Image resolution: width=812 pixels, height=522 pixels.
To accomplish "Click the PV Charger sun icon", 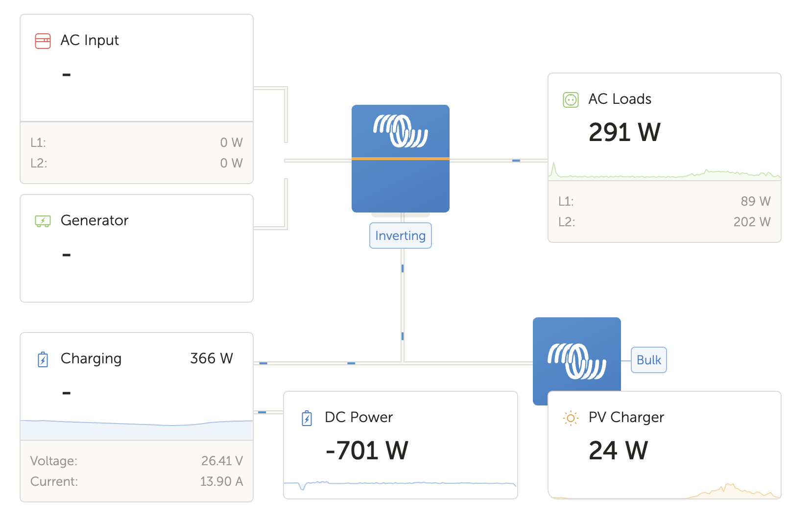I will [x=571, y=418].
